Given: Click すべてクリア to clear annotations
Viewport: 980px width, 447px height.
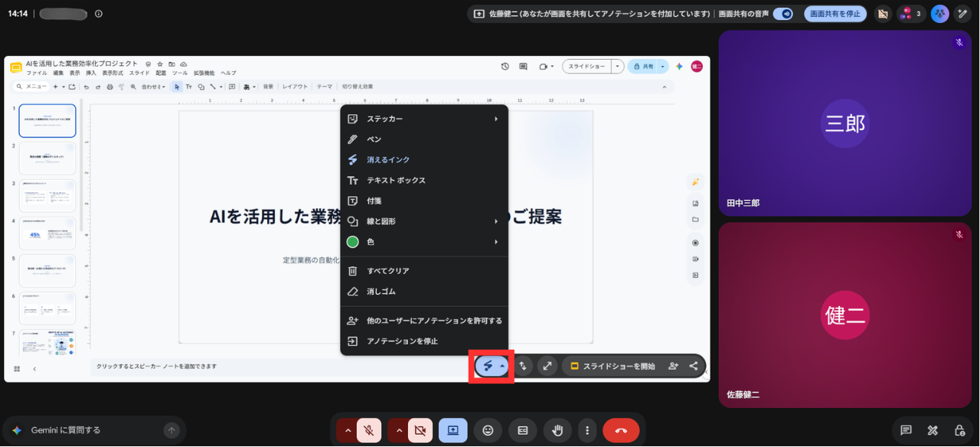Looking at the screenshot, I should coord(424,271).
